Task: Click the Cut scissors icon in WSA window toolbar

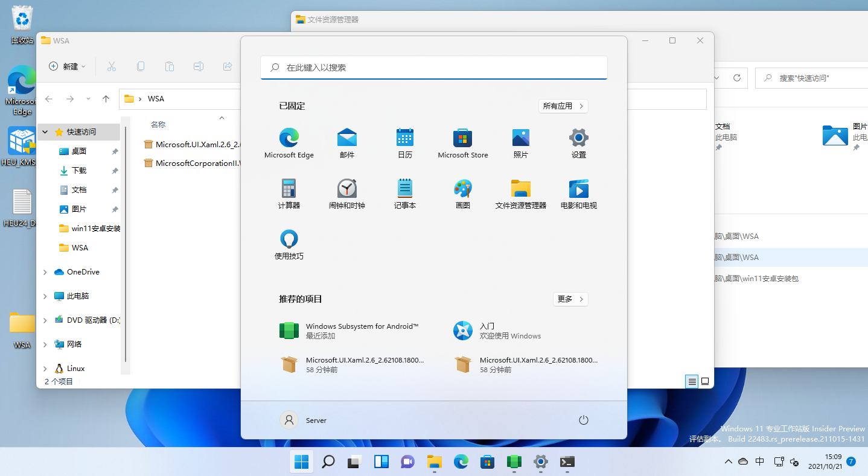Action: [x=111, y=66]
